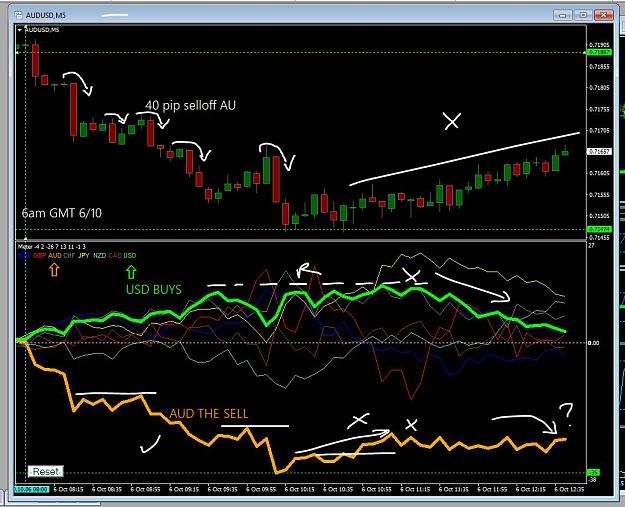Select the USD currency label in the meter
The height and width of the screenshot is (507, 625).
point(130,255)
